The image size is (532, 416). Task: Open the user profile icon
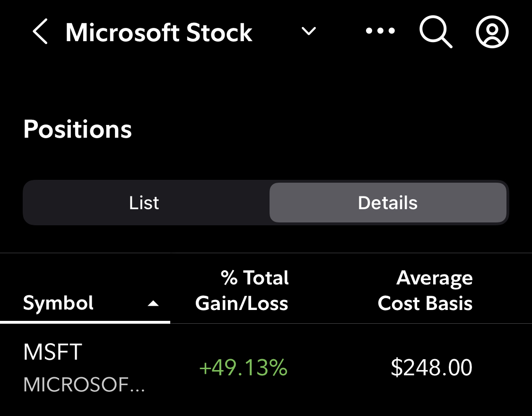click(492, 32)
